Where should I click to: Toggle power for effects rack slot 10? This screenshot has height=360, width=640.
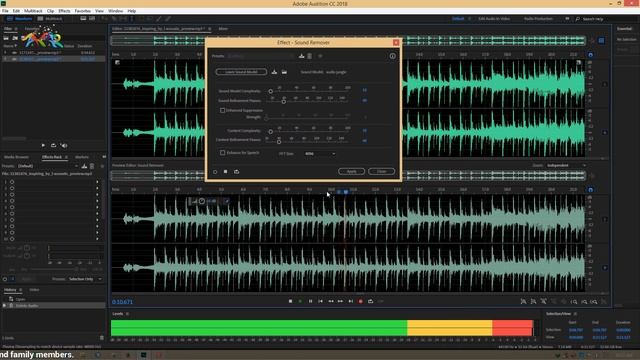pyautogui.click(x=12, y=239)
